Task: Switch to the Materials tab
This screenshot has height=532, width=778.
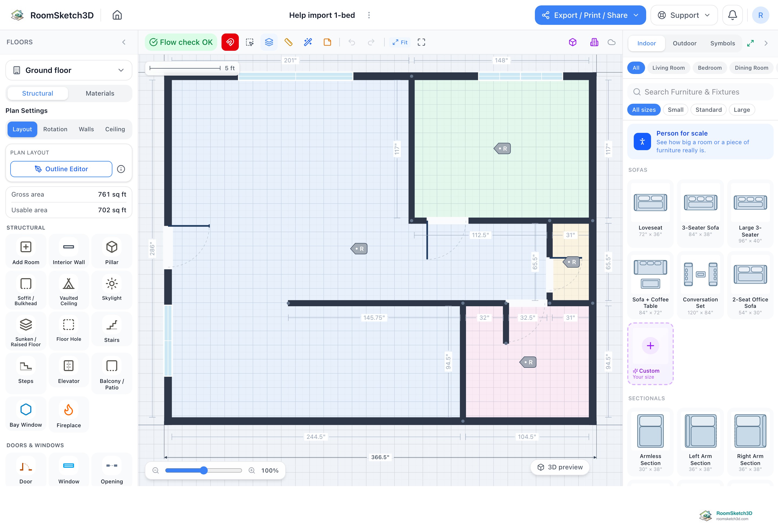Action: pos(100,93)
